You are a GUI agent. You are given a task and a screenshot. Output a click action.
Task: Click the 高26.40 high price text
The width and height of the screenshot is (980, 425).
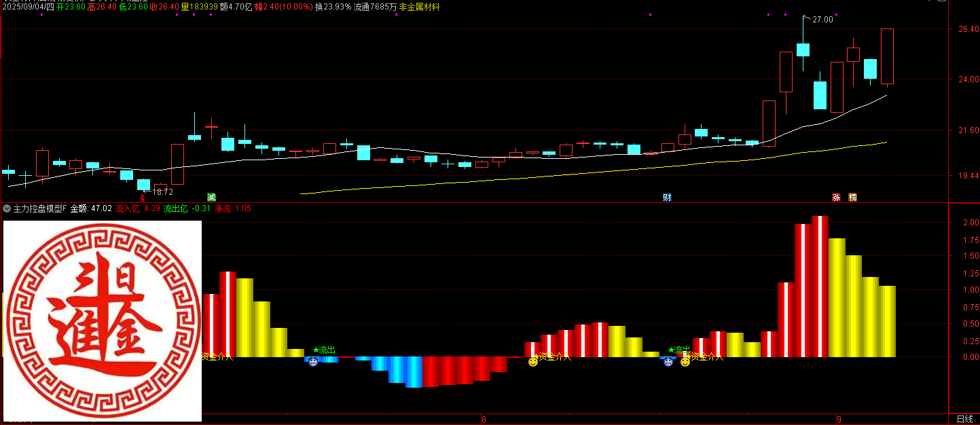(x=102, y=7)
